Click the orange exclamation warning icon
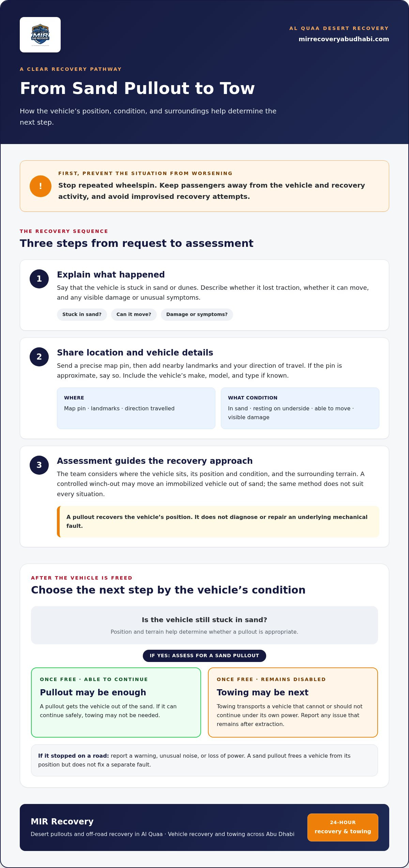 41,186
